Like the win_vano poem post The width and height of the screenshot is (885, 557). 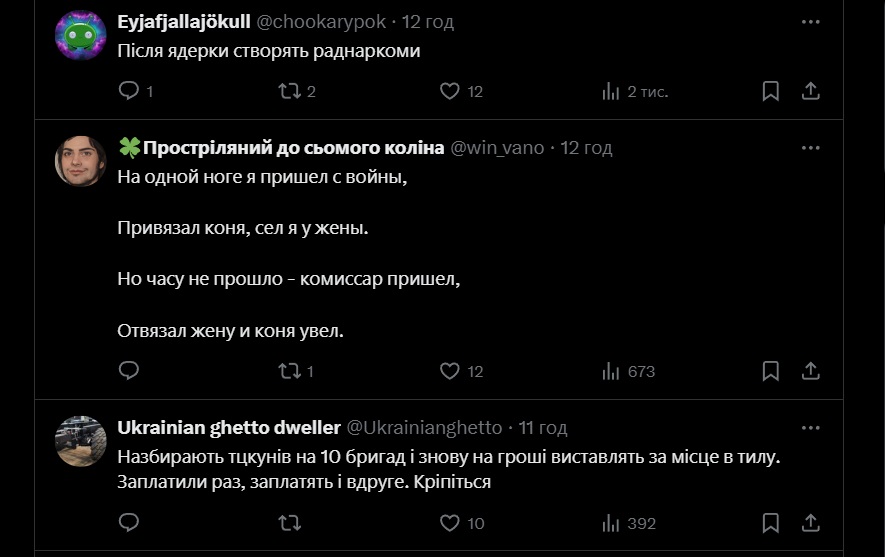[x=450, y=371]
